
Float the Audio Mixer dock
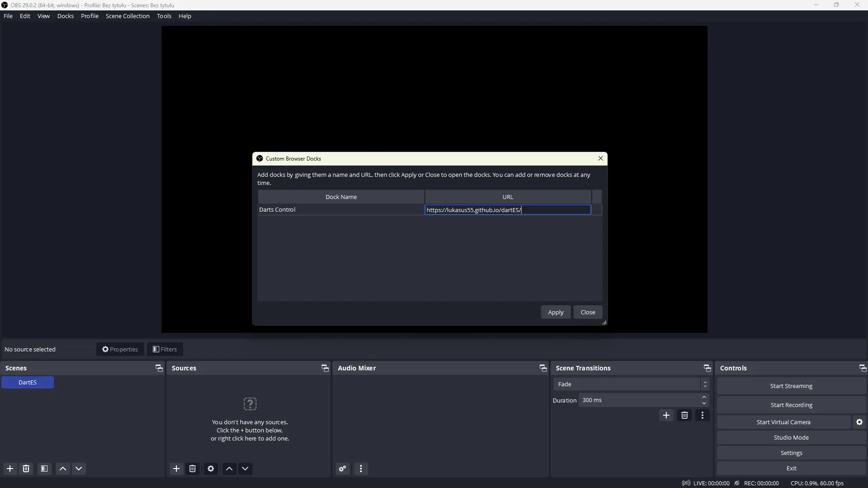pyautogui.click(x=543, y=368)
